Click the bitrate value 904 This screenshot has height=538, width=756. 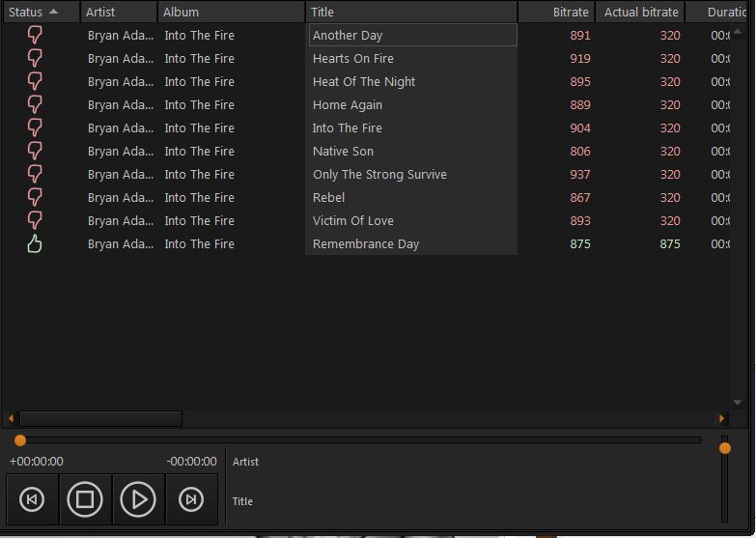click(580, 127)
